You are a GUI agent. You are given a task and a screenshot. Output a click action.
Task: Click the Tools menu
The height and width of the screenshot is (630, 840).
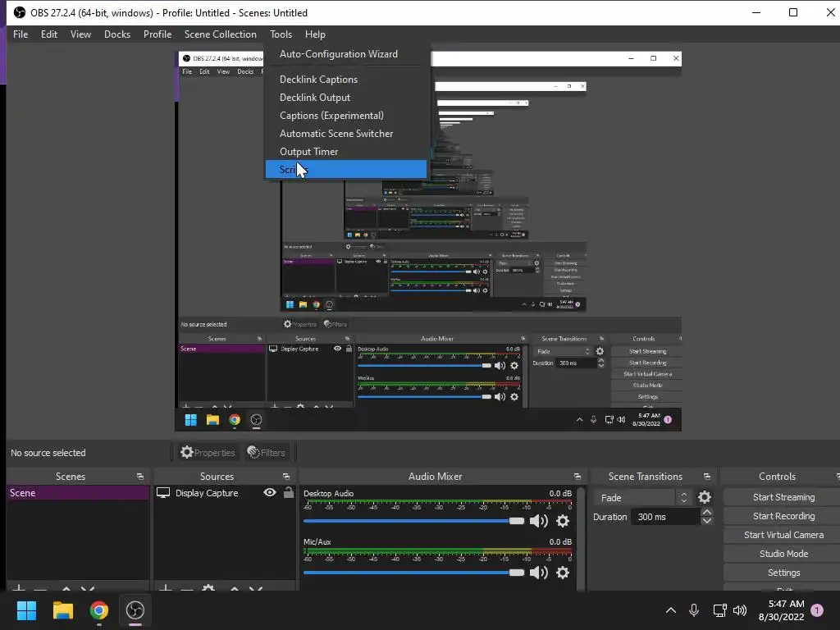281,34
